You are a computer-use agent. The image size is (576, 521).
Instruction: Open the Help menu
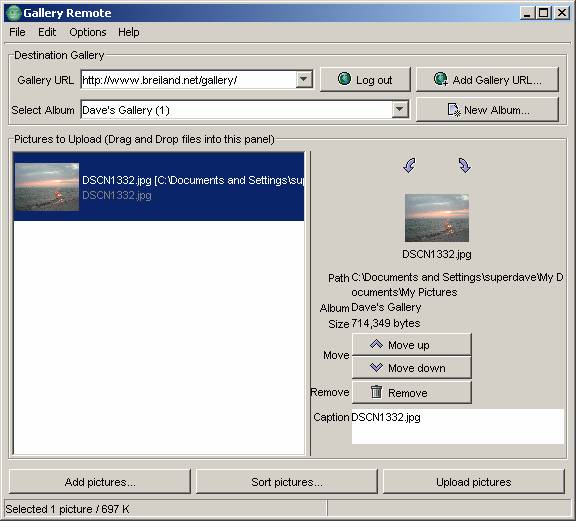[x=129, y=32]
